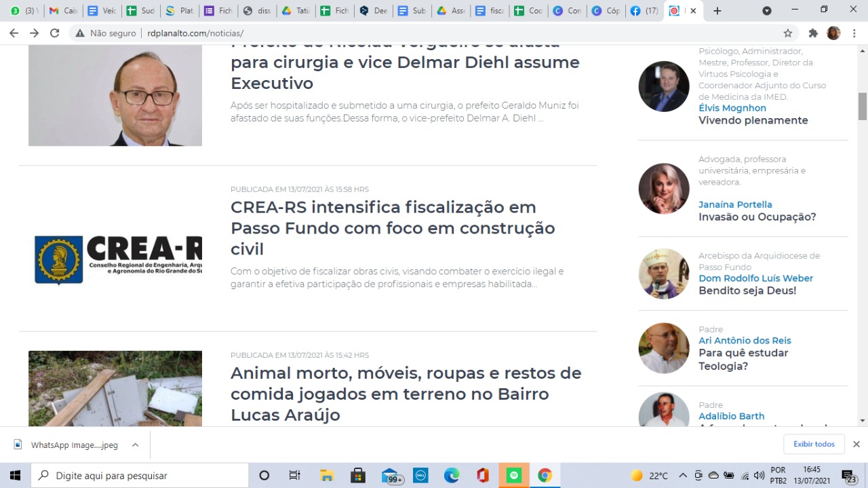Expand the WhatsApp Image download options chevron
This screenshot has height=488, width=868.
click(135, 445)
